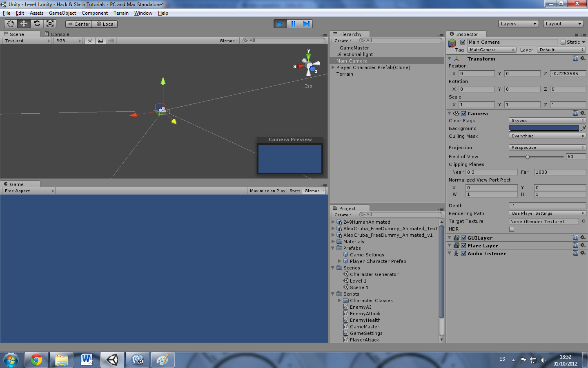Open Rendering Path dropdown
588x368 pixels.
(548, 213)
